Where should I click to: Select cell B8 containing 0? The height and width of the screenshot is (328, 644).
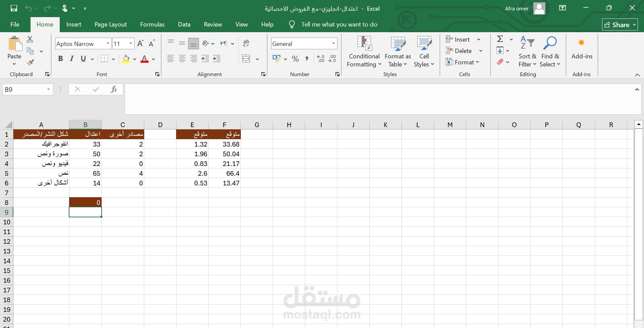85,202
